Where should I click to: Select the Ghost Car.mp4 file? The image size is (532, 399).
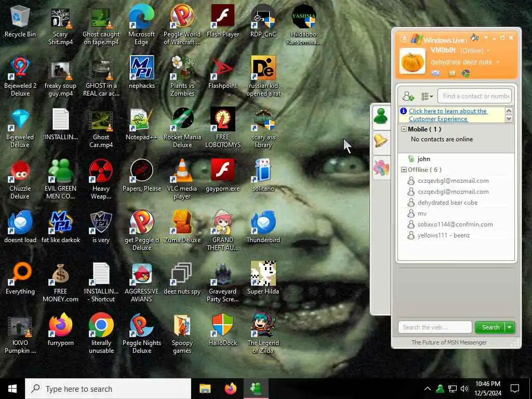pyautogui.click(x=101, y=128)
